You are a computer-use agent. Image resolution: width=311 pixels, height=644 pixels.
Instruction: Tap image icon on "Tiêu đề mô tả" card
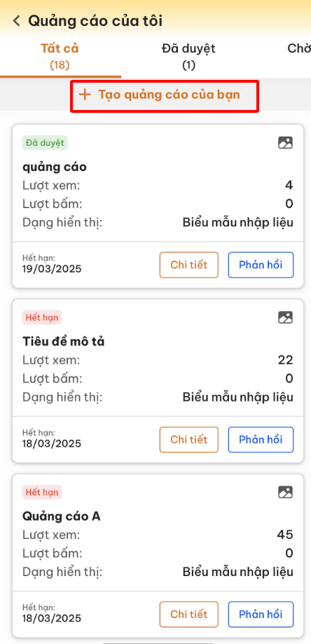(285, 317)
